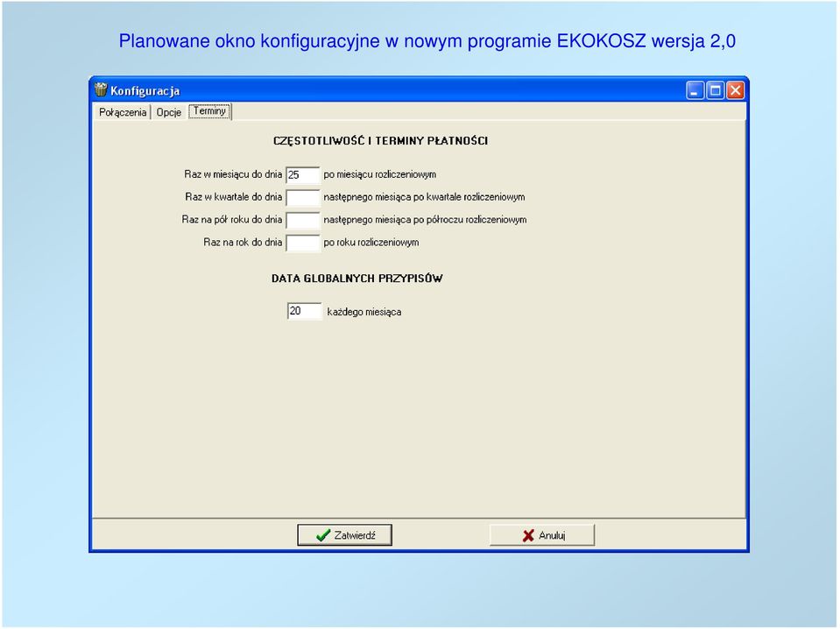This screenshot has height=629, width=840.
Task: Click the Raz na rok do dnia field
Action: pyautogui.click(x=303, y=243)
